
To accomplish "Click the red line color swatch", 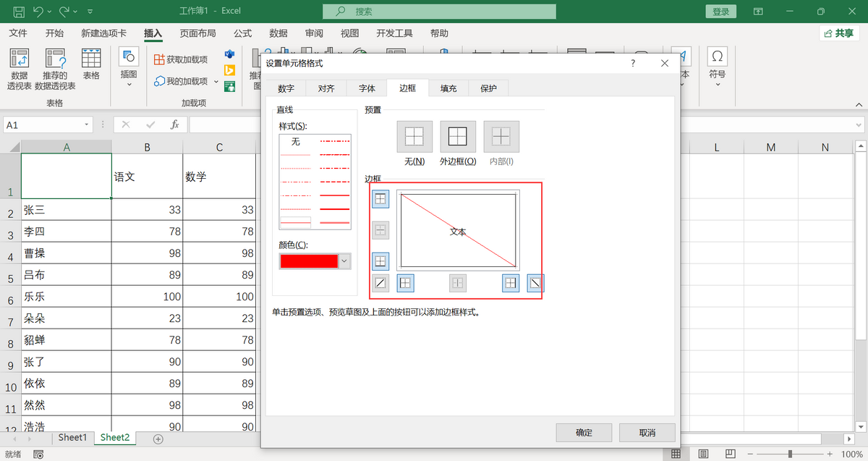I will 309,261.
